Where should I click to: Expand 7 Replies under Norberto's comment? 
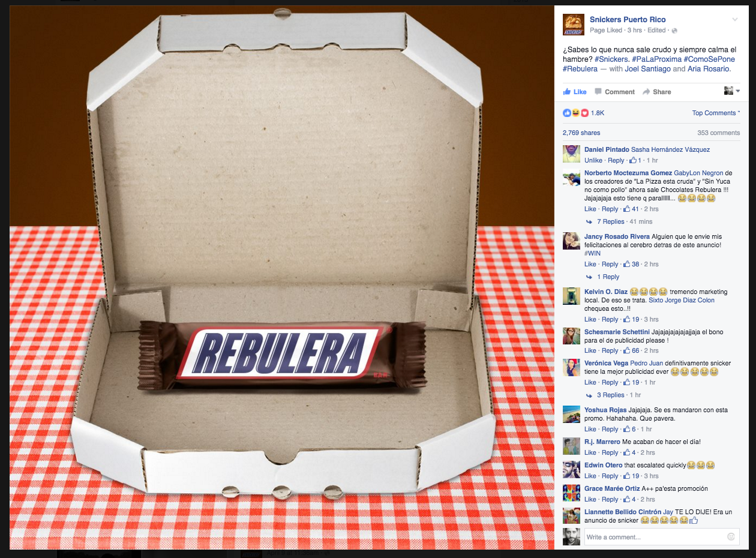(611, 221)
